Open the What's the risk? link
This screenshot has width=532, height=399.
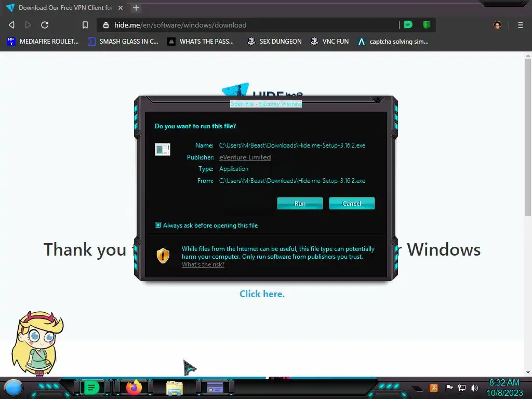click(203, 264)
